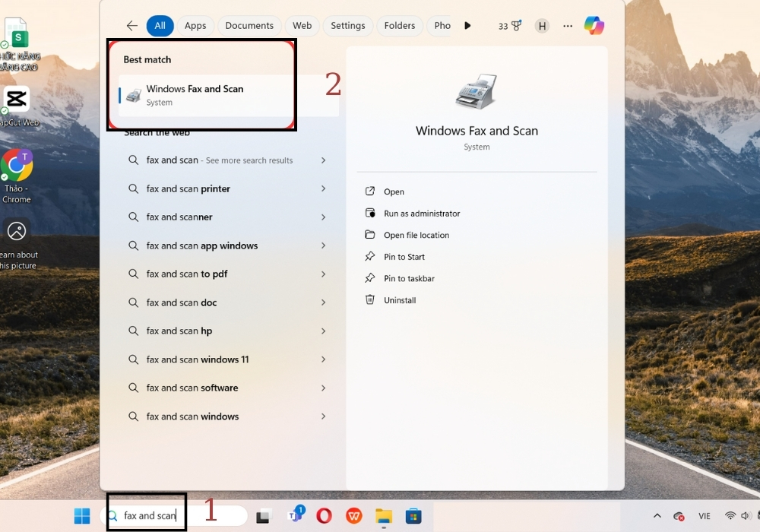Go back with the search panel arrow
This screenshot has width=760, height=532.
(x=131, y=26)
